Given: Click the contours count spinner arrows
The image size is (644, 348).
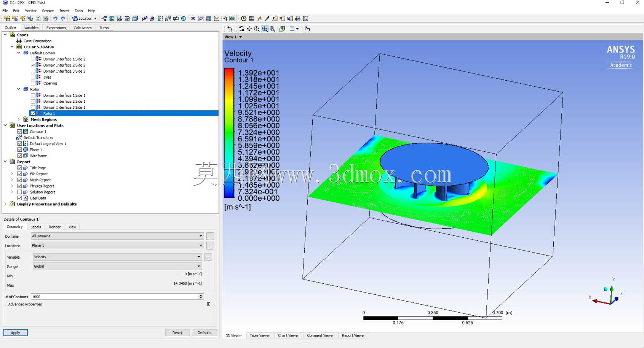Looking at the screenshot, I should (201, 297).
